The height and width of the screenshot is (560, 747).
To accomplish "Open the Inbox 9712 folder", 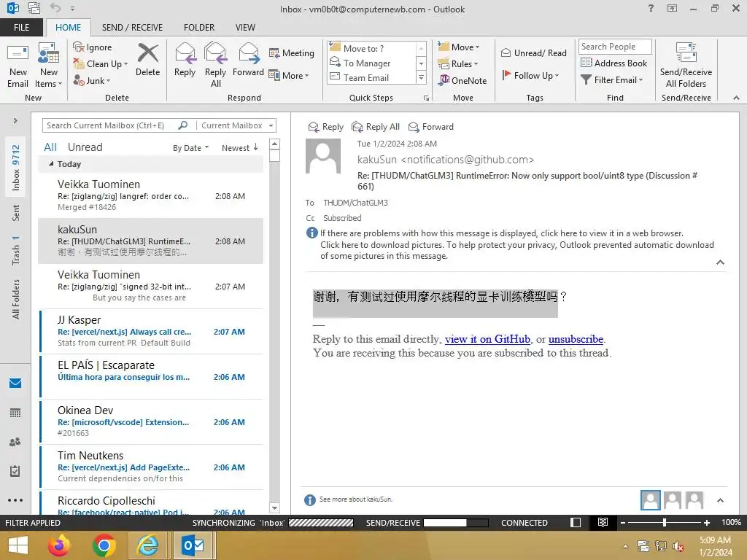I will click(16, 168).
